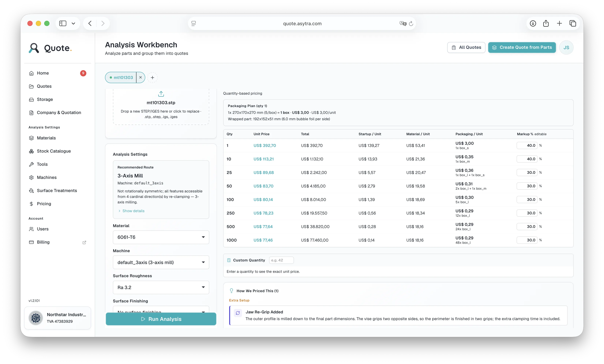Click the translate icon in address bar
Image resolution: width=604 pixels, height=364 pixels.
tap(403, 24)
